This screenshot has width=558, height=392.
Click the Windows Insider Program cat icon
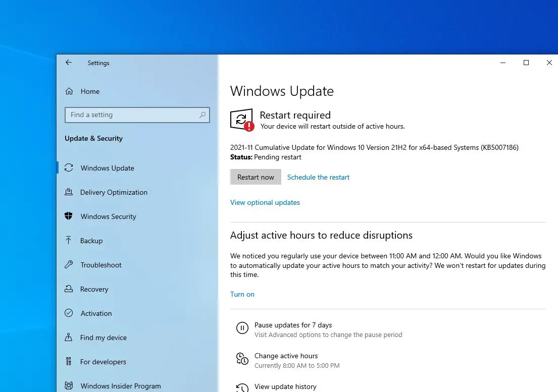69,385
